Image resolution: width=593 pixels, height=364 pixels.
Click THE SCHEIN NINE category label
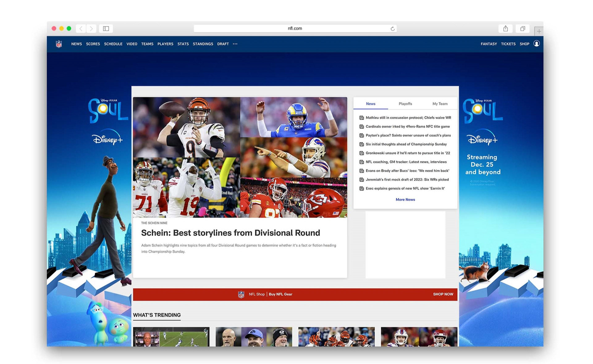point(154,223)
